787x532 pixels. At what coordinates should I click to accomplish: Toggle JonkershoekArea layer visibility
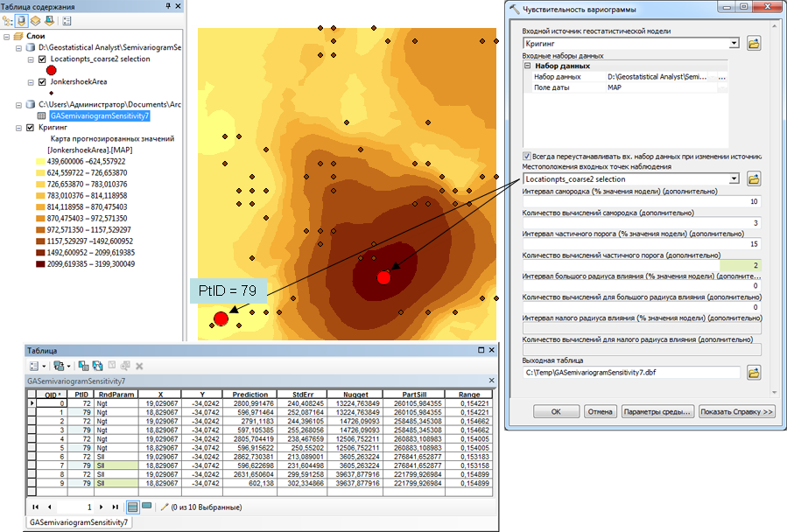(x=42, y=81)
